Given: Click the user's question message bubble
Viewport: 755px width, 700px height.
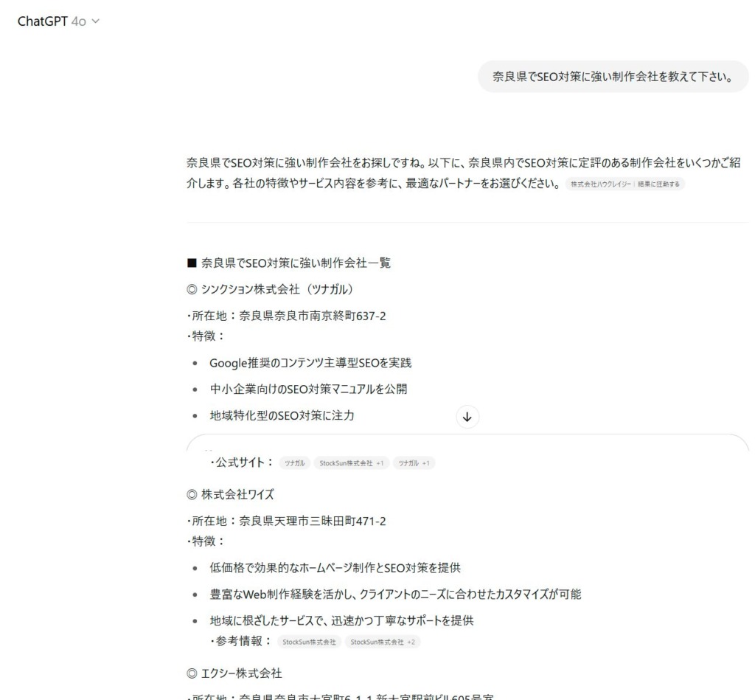Looking at the screenshot, I should point(613,77).
